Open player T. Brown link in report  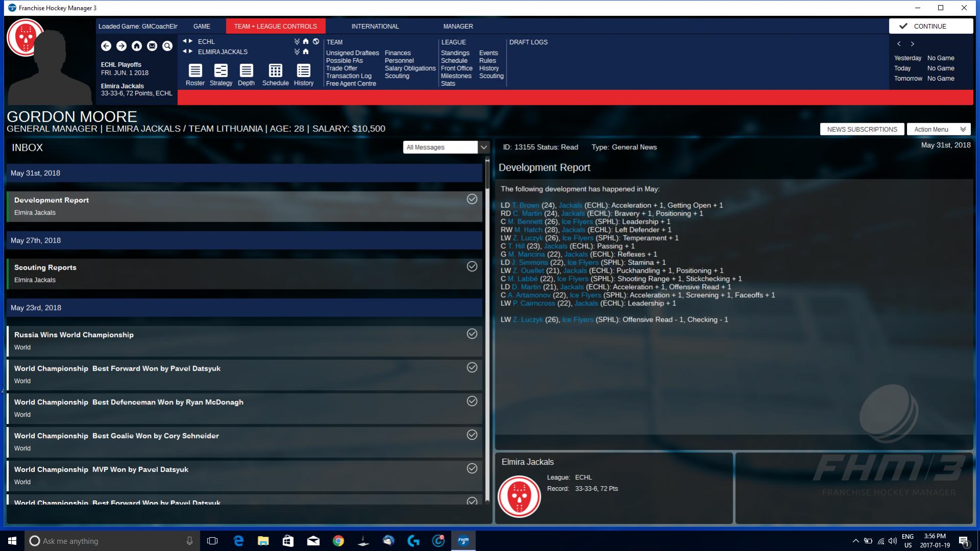click(525, 205)
